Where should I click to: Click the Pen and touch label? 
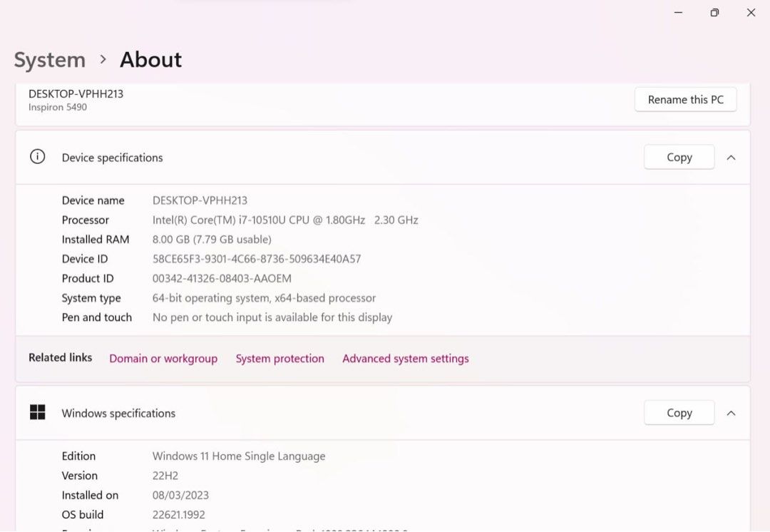pos(97,317)
